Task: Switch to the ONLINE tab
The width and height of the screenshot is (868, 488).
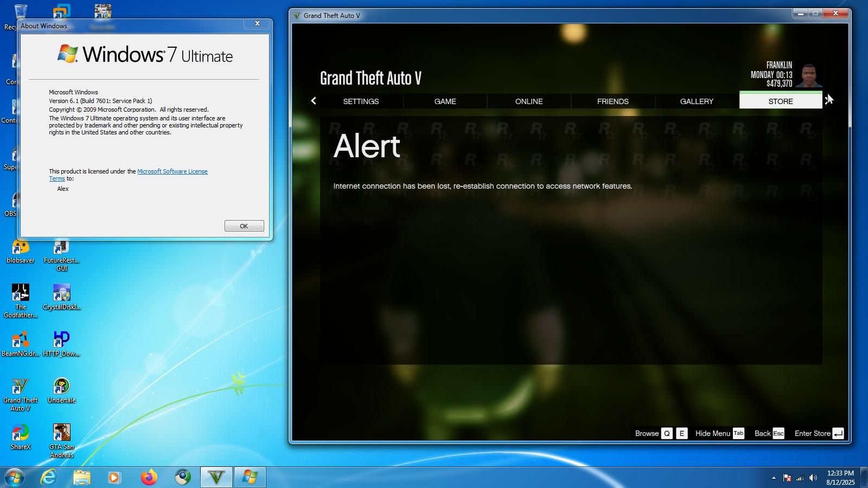Action: [529, 101]
